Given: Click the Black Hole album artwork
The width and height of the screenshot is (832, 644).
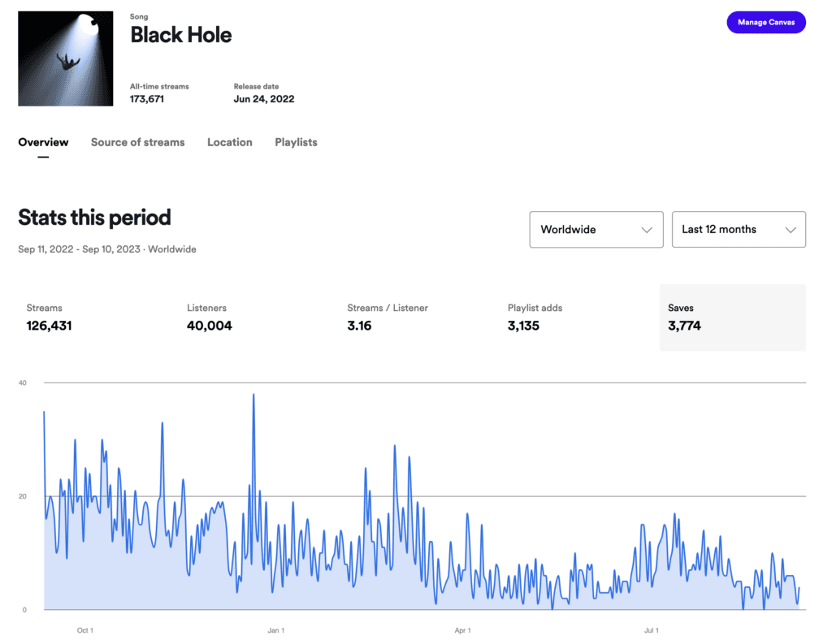Looking at the screenshot, I should point(65,59).
